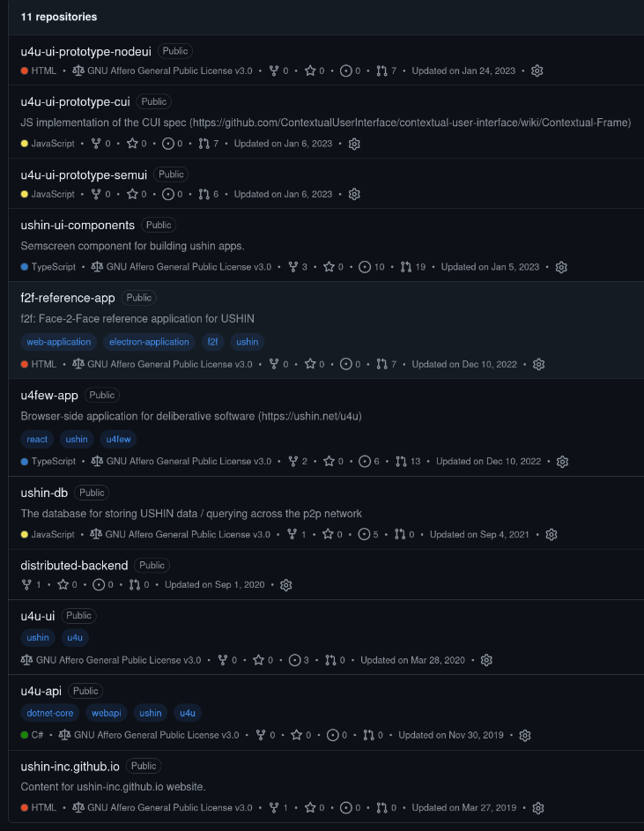The image size is (644, 831).
Task: Click pull requests icon for u4few-app
Action: (x=402, y=461)
